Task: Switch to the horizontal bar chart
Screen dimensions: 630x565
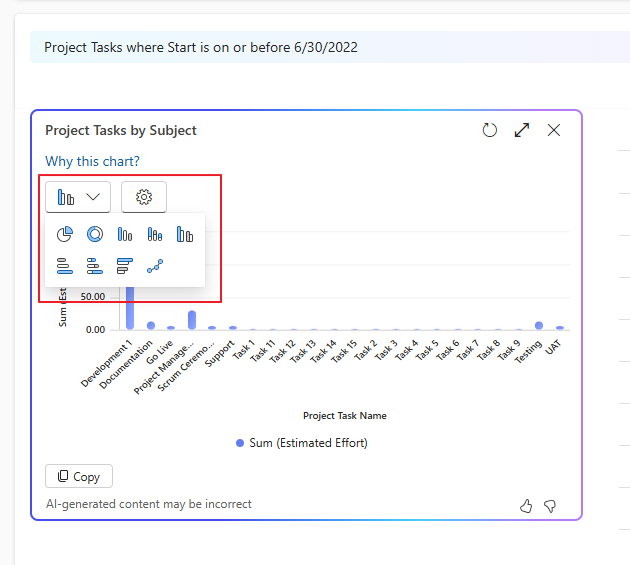Action: tap(65, 266)
